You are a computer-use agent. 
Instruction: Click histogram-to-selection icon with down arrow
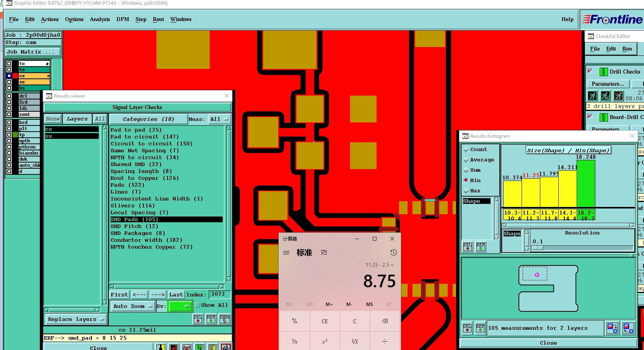click(x=612, y=328)
